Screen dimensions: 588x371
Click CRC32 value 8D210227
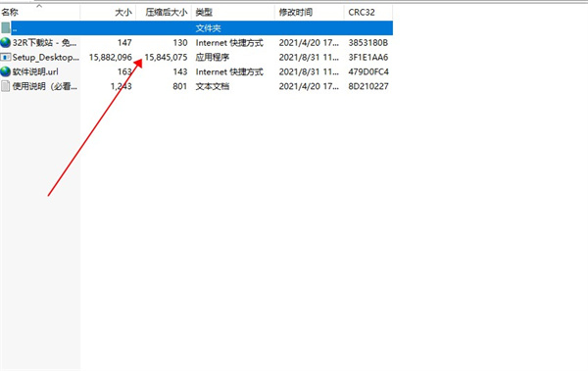(368, 86)
